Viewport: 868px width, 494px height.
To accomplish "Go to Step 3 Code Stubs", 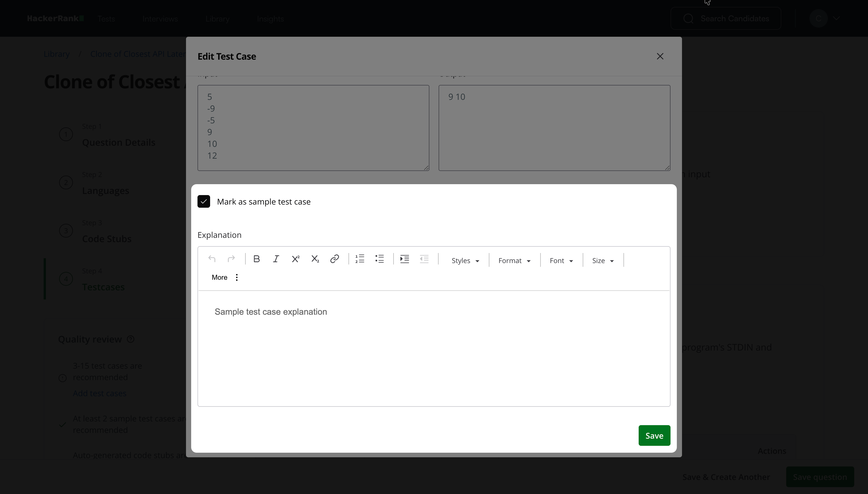I will click(x=95, y=232).
